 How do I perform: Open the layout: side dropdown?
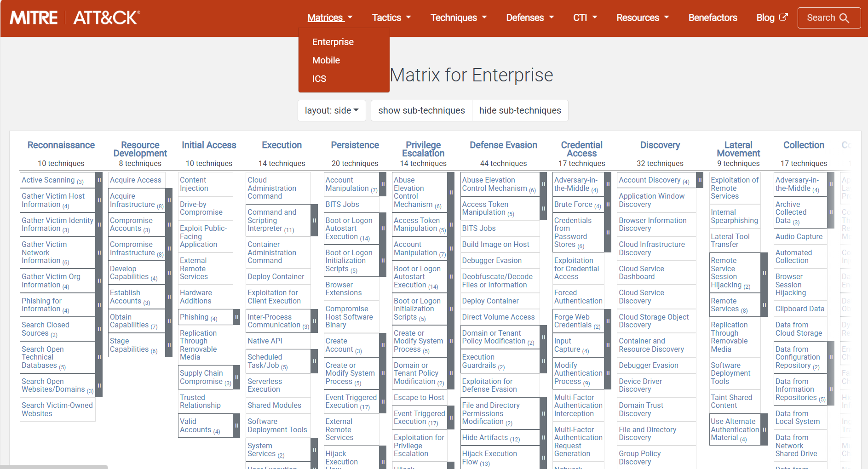click(x=332, y=110)
